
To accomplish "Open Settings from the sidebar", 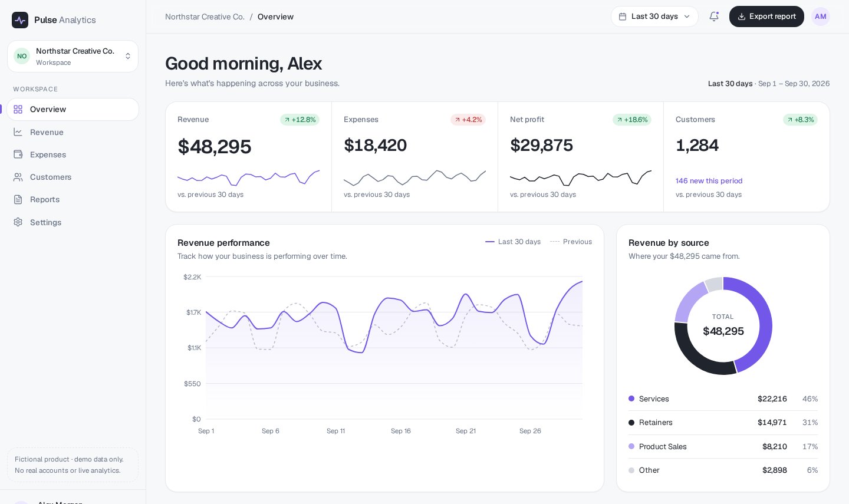I will [x=73, y=222].
